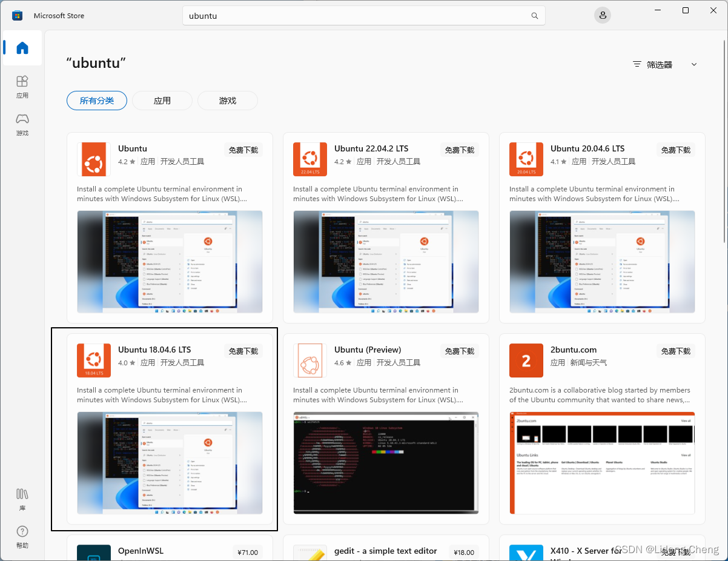Click the ¥71.00 price for OpenInWSL
Viewport: 728px width, 561px height.
[248, 552]
